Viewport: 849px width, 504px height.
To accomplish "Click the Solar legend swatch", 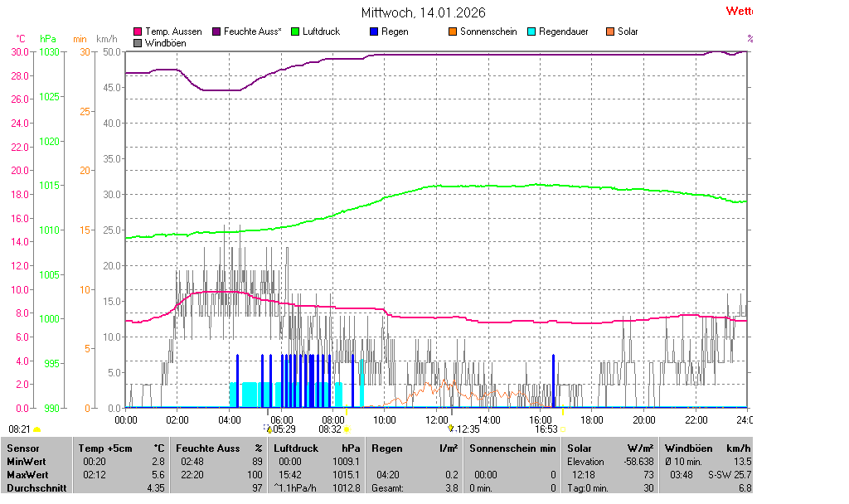I will (610, 31).
